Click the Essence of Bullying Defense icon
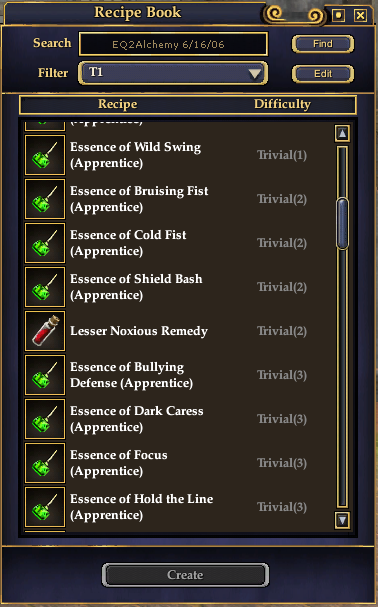This screenshot has height=607, width=378. 45,375
